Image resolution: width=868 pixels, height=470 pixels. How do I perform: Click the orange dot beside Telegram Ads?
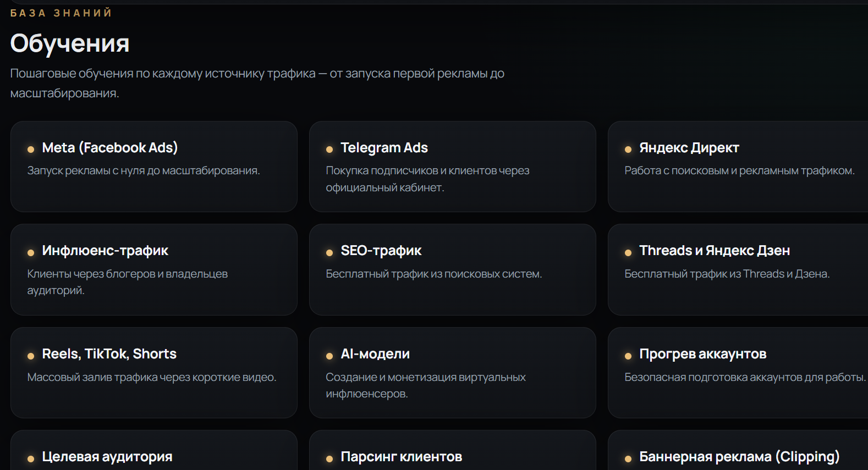(x=329, y=150)
